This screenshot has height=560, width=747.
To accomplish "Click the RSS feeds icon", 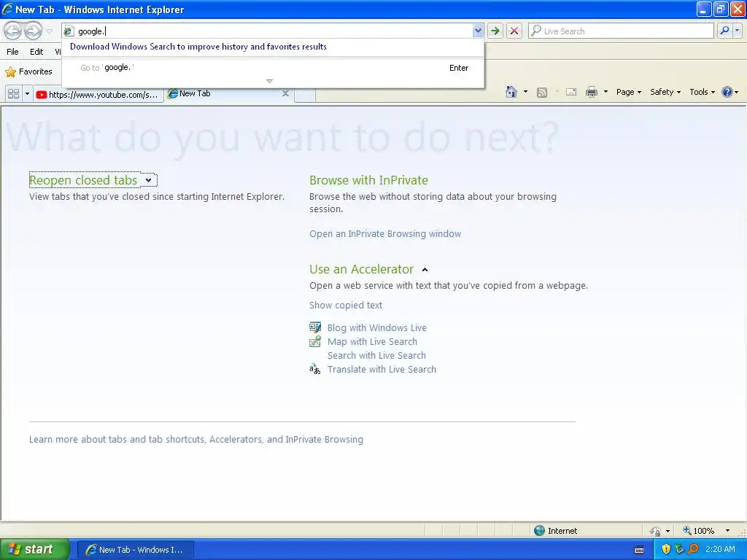I will click(x=542, y=93).
